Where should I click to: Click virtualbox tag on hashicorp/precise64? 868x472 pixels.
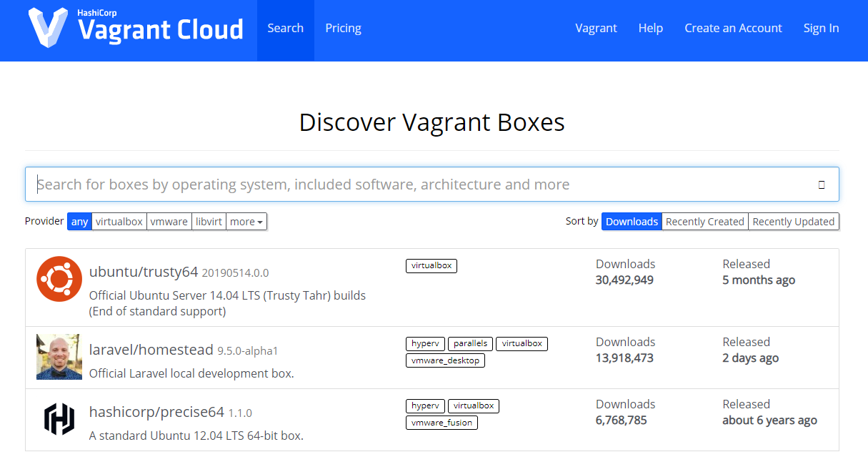click(x=474, y=405)
